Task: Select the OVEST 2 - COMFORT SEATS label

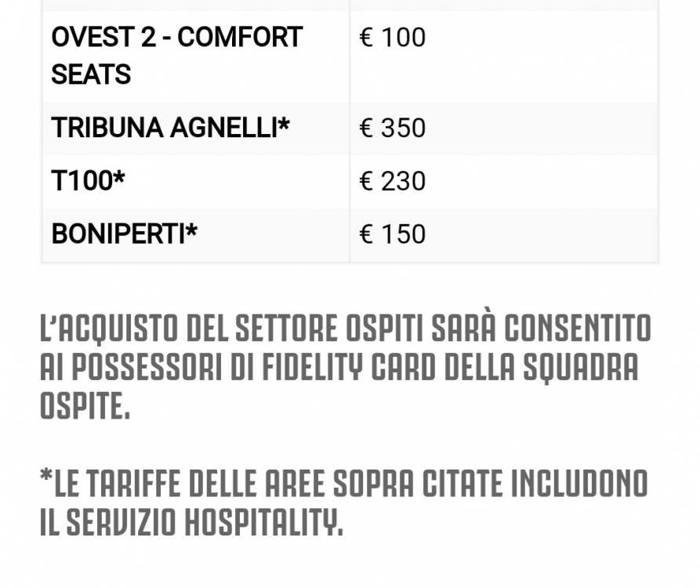Action: (x=177, y=56)
